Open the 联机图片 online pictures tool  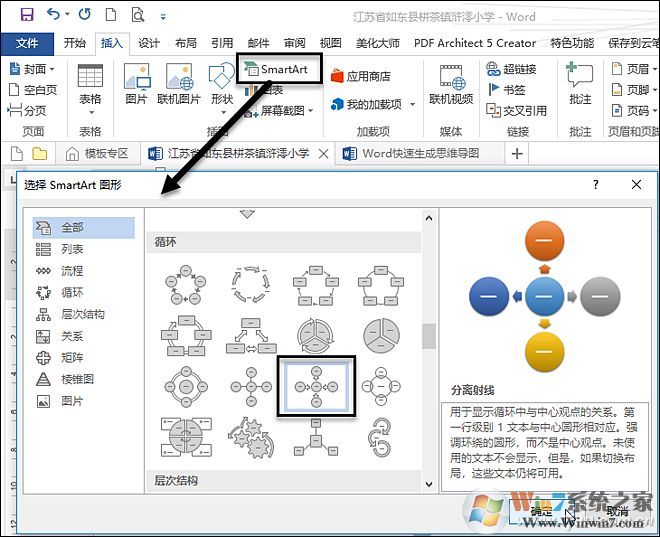(x=179, y=85)
